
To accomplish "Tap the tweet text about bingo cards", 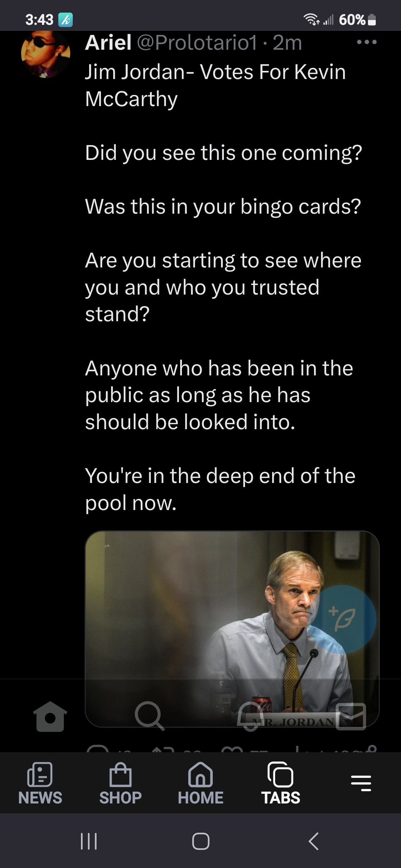I will (223, 206).
